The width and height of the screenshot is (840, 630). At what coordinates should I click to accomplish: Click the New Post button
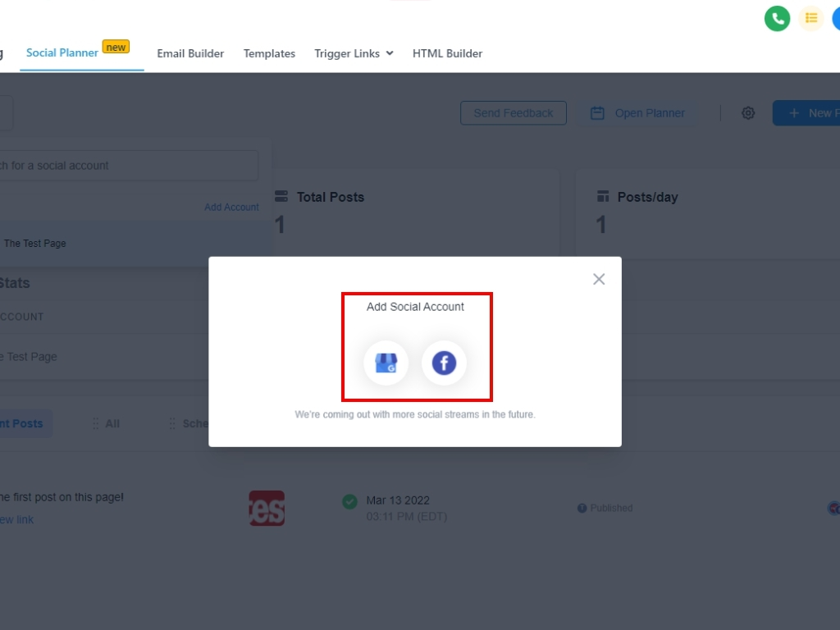tap(806, 113)
